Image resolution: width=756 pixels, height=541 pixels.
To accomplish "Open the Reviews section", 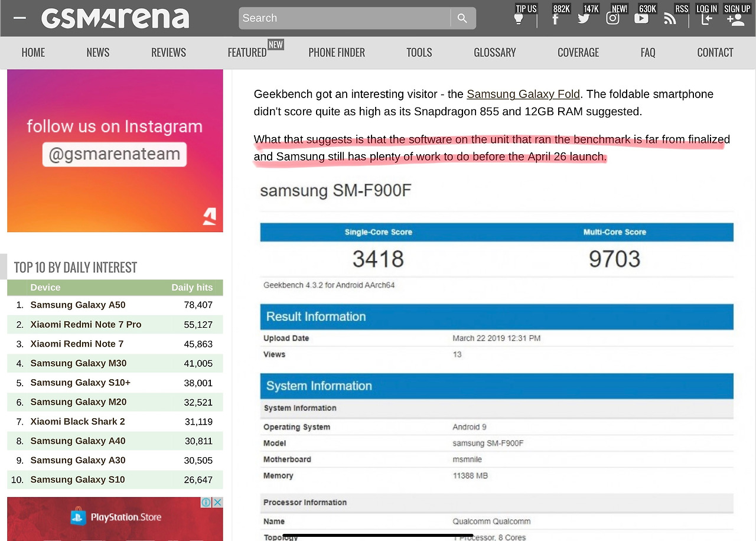I will pos(169,53).
